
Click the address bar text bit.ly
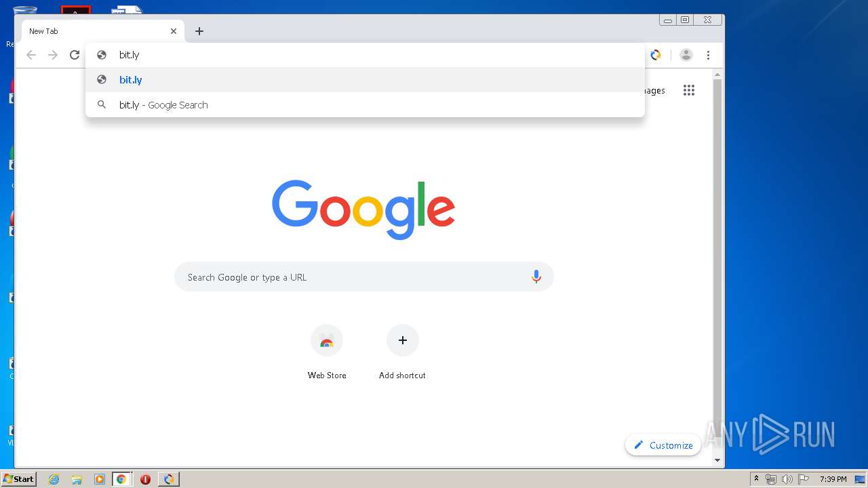pos(129,55)
